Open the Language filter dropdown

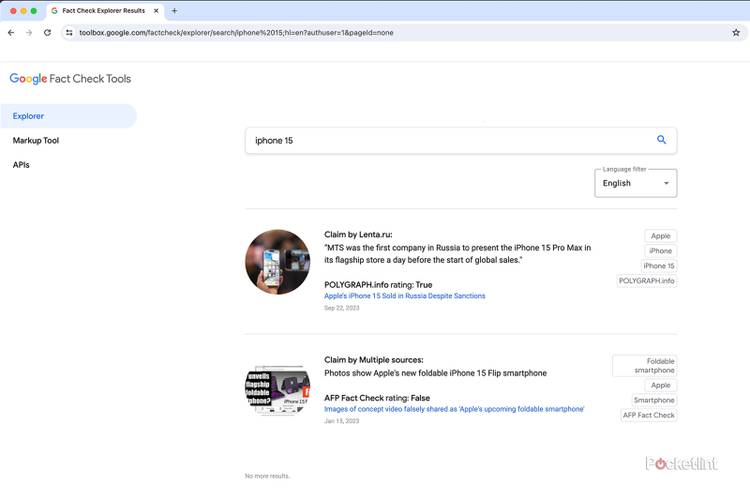(x=635, y=183)
